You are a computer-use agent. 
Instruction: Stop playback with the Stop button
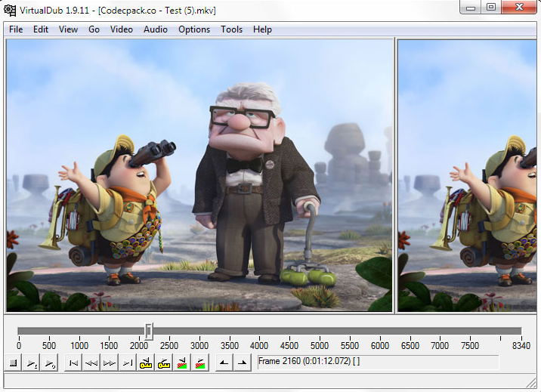13,363
